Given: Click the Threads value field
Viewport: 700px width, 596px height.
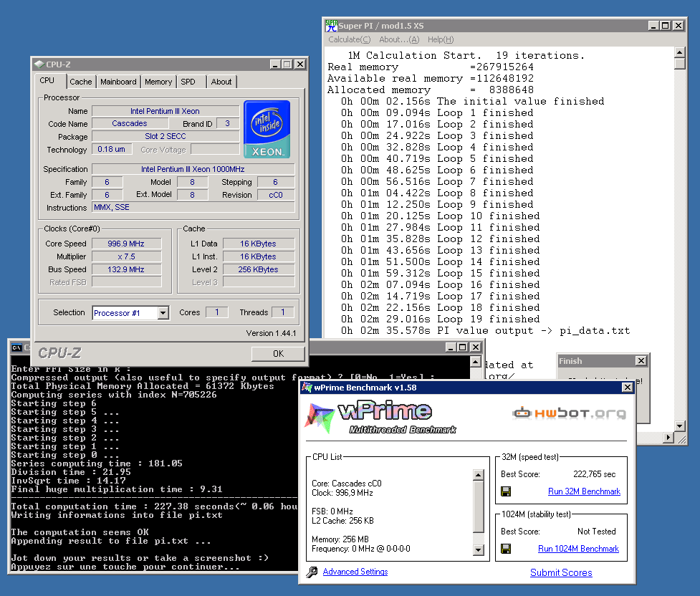Looking at the screenshot, I should [282, 312].
